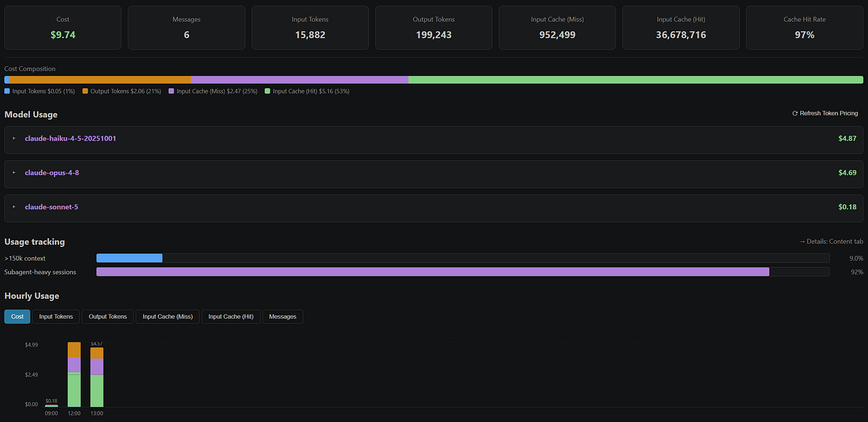Image resolution: width=868 pixels, height=422 pixels.
Task: Click the 9.0% value for >150k context
Action: pos(856,258)
